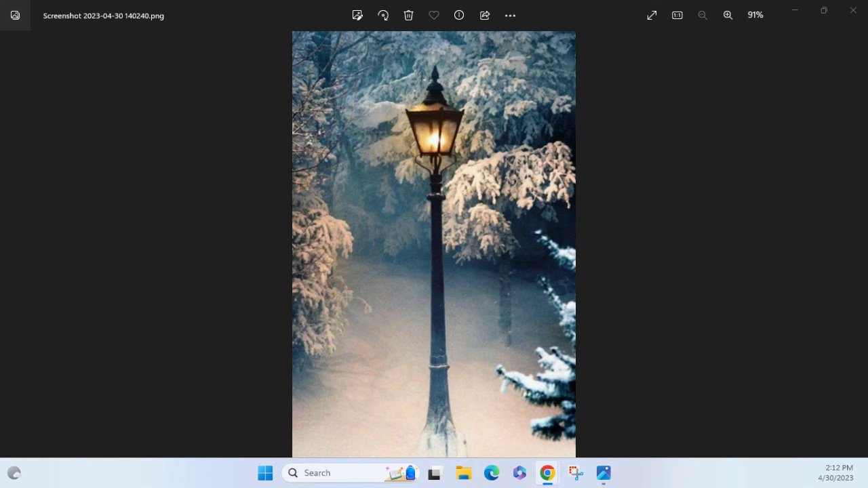
Task: Rotate the image using the rotate icon
Action: [x=383, y=15]
